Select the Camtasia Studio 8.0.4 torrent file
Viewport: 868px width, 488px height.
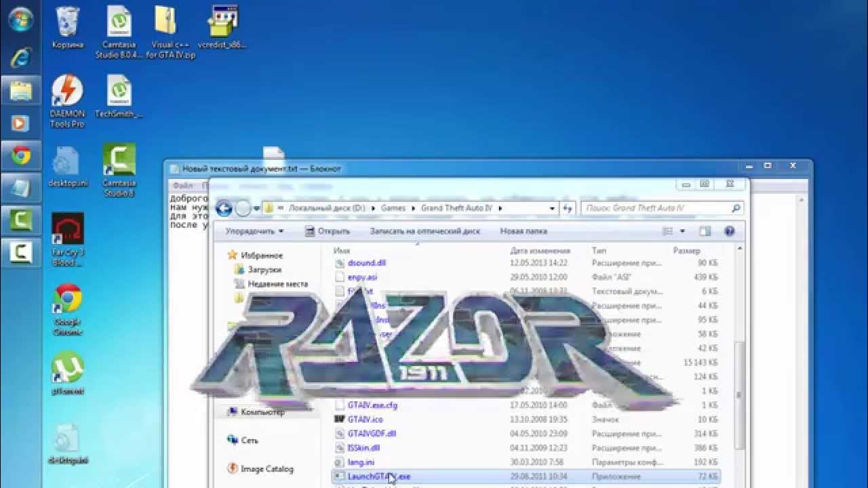pos(119,32)
